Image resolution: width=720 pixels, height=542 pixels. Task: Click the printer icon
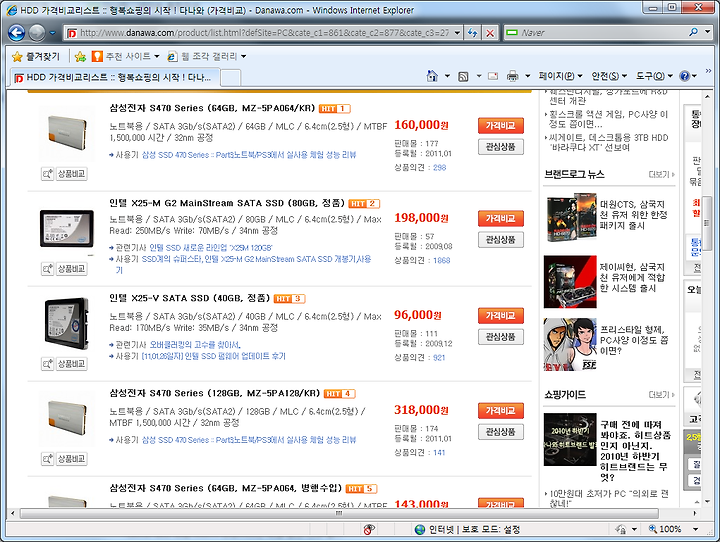pyautogui.click(x=512, y=76)
